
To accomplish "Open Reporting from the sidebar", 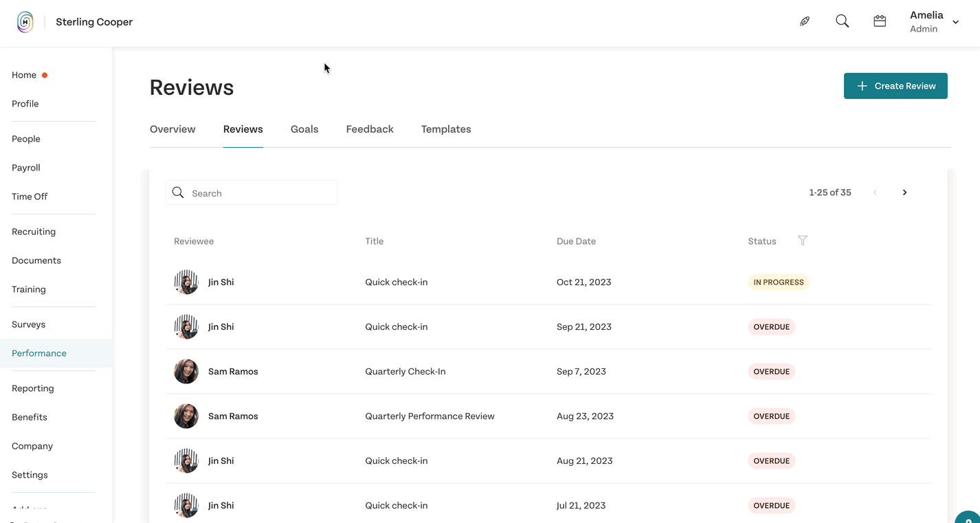I will point(33,388).
